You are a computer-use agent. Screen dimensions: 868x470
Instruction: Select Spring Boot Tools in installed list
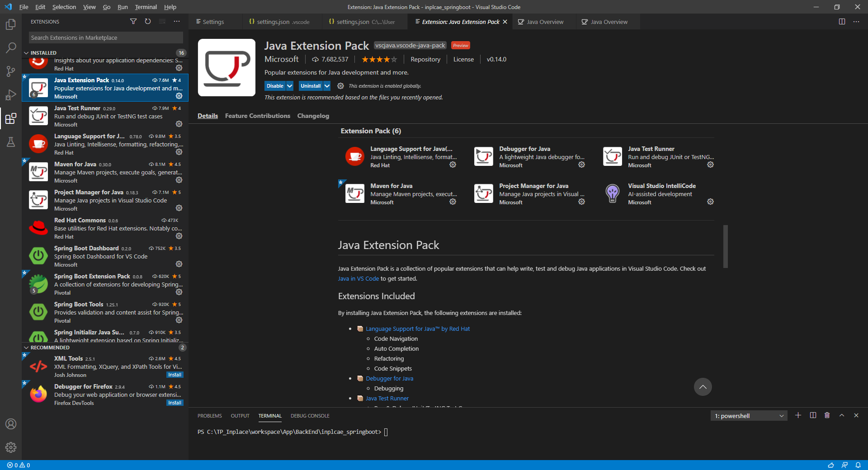tap(105, 312)
